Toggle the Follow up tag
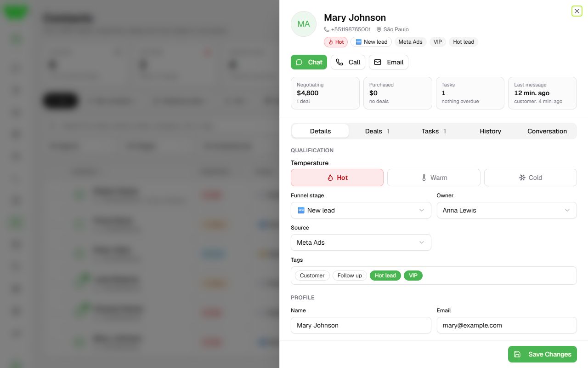 coord(350,276)
